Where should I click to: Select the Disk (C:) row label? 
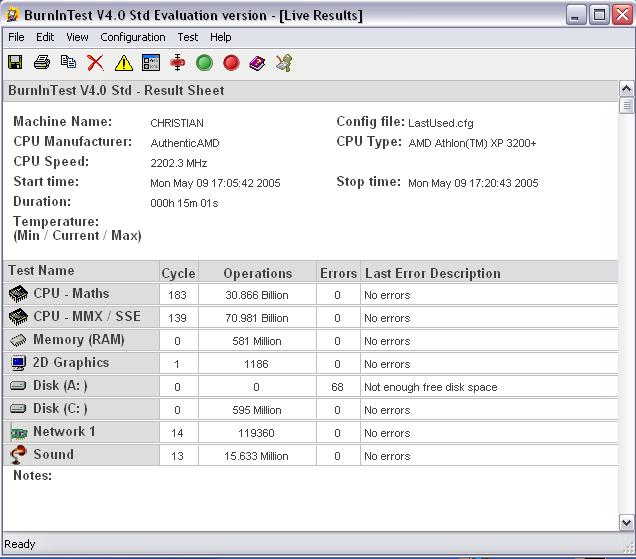click(x=60, y=408)
